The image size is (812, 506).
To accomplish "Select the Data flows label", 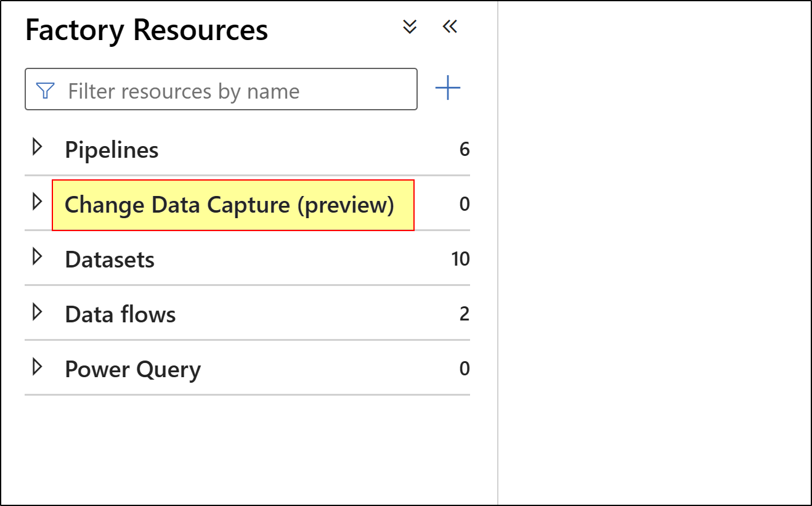I will 120,314.
